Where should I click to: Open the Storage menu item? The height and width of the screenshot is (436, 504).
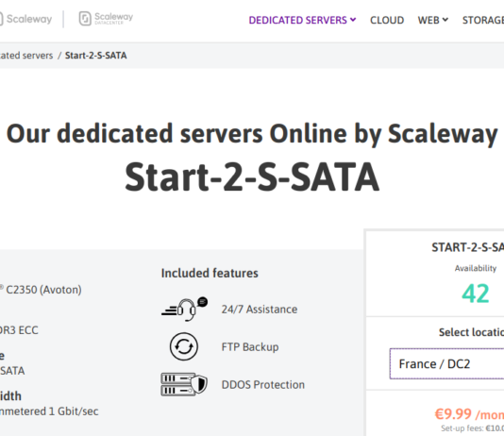click(483, 20)
